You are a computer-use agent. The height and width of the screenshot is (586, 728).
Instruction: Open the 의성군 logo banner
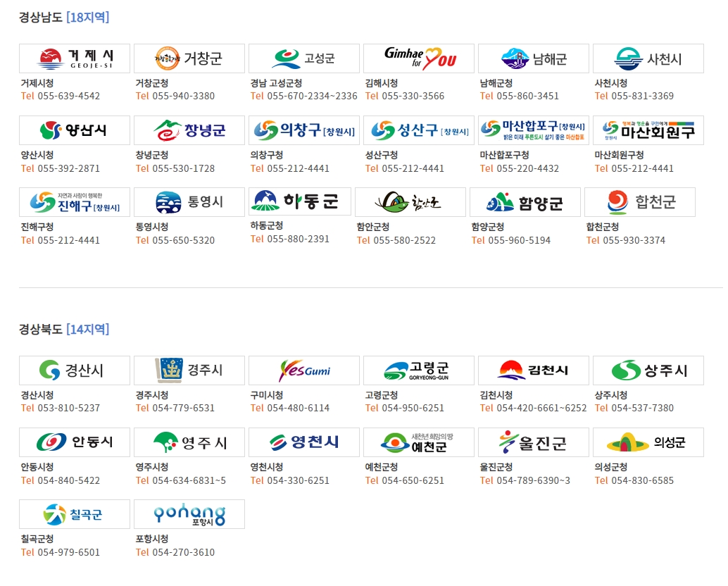[x=648, y=442]
